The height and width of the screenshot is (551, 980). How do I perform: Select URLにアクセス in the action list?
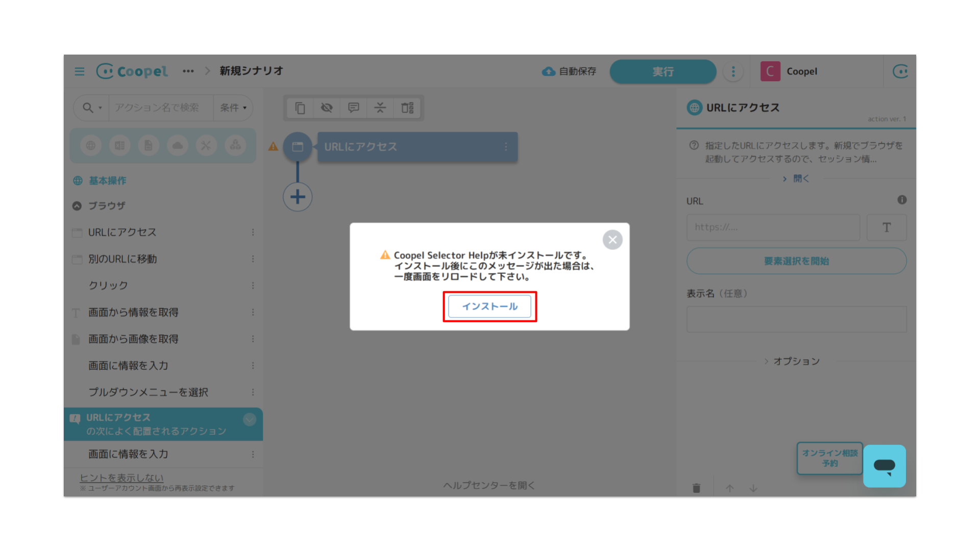pos(122,232)
